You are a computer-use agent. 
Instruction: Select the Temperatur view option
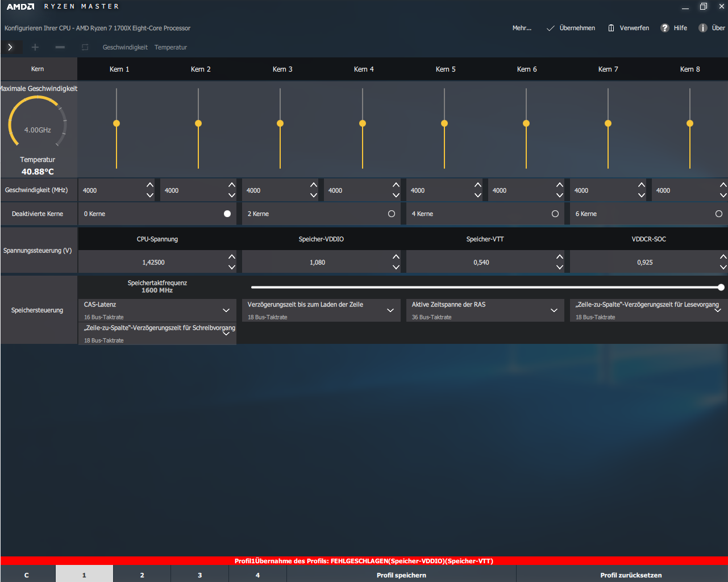coord(170,47)
